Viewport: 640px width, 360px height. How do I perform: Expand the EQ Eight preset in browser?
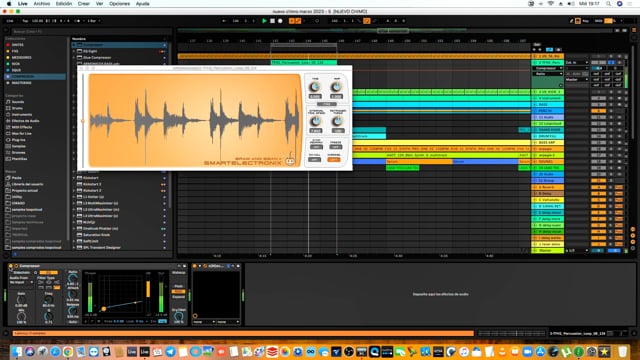tap(74, 51)
